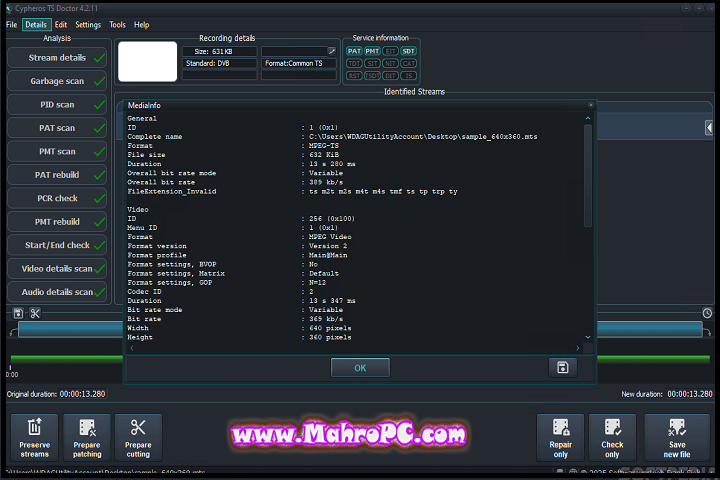720x480 pixels.
Task: Click the Standard: DVB field
Action: pyautogui.click(x=219, y=63)
